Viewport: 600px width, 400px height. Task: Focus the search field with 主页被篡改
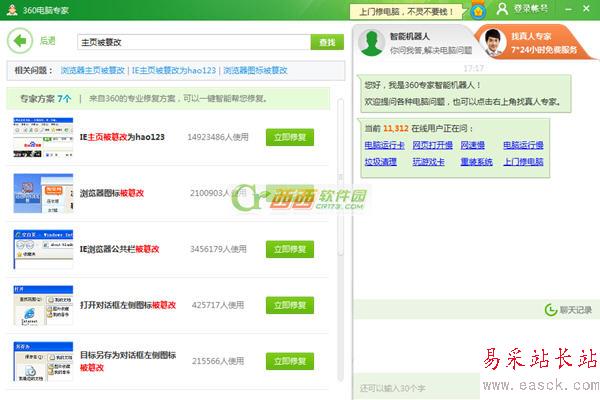point(194,42)
